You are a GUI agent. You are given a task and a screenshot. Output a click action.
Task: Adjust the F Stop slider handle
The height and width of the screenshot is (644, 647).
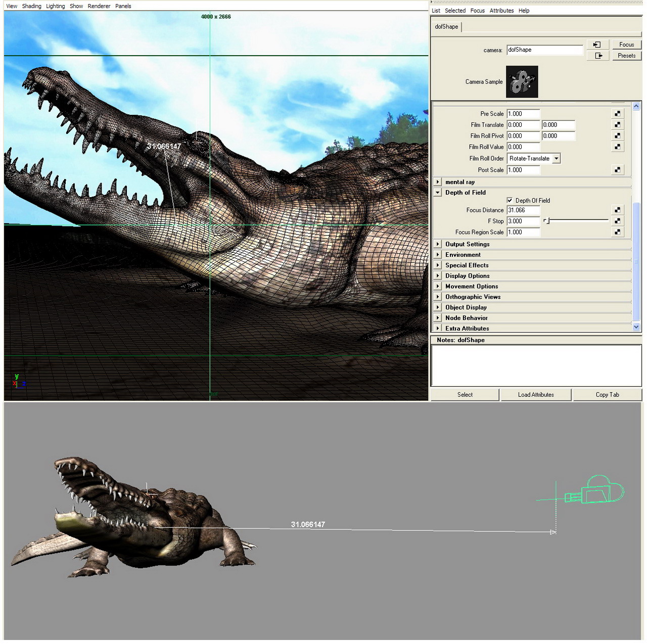click(547, 221)
